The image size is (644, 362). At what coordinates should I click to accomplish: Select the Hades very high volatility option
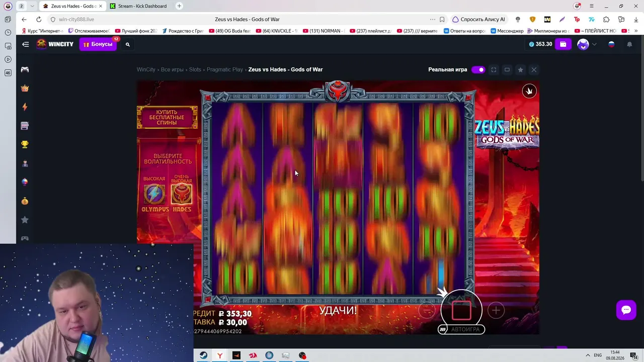pos(182,194)
